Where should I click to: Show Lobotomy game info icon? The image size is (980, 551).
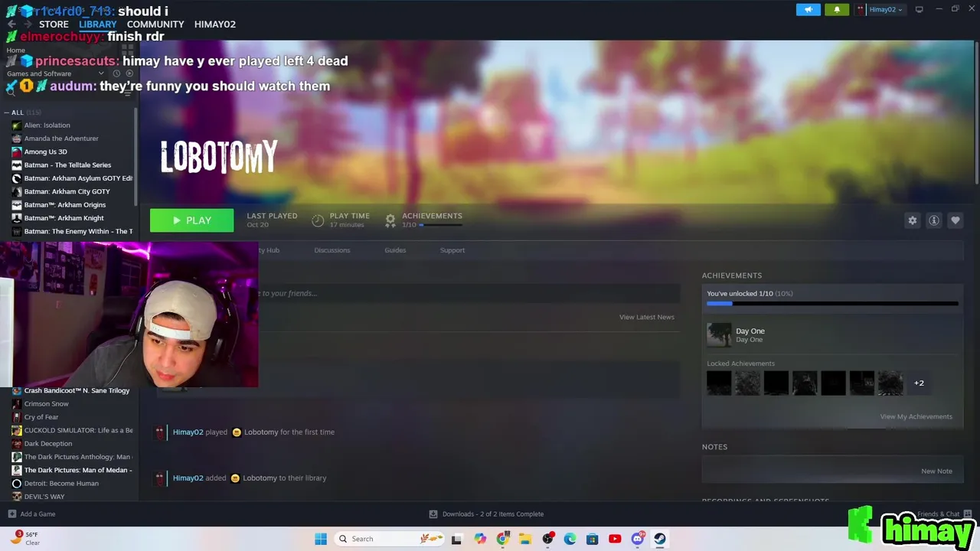click(933, 220)
